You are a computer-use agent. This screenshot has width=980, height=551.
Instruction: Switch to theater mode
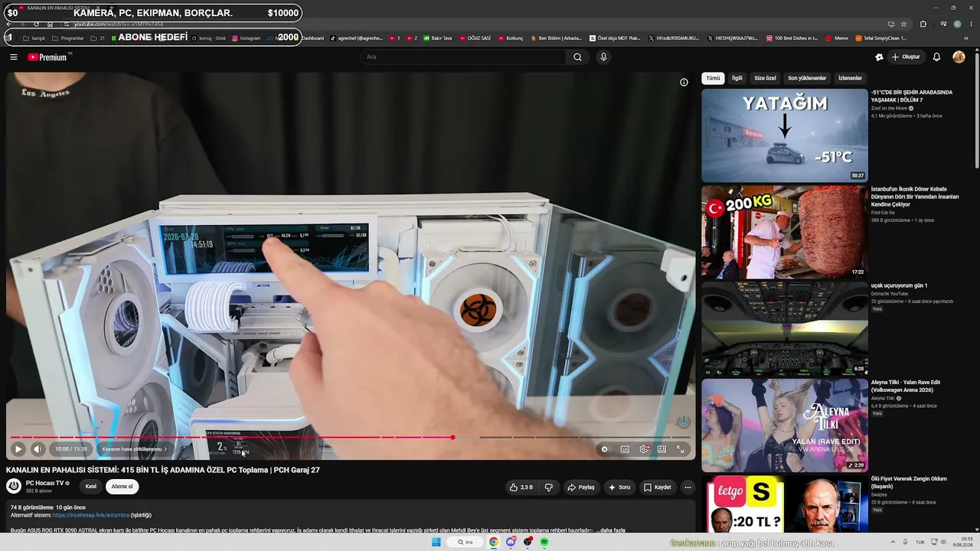(661, 449)
